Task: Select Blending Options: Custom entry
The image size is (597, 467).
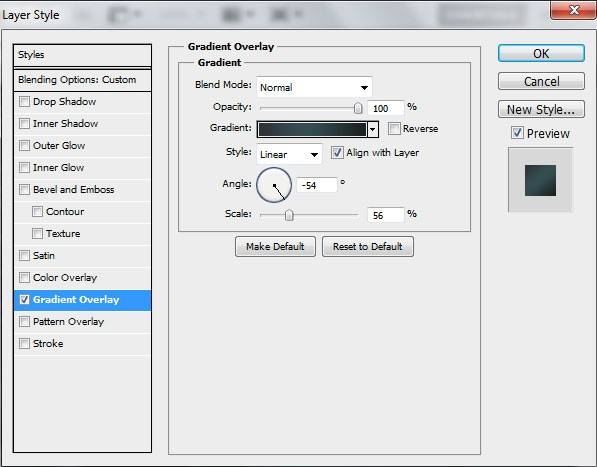Action: [82, 80]
